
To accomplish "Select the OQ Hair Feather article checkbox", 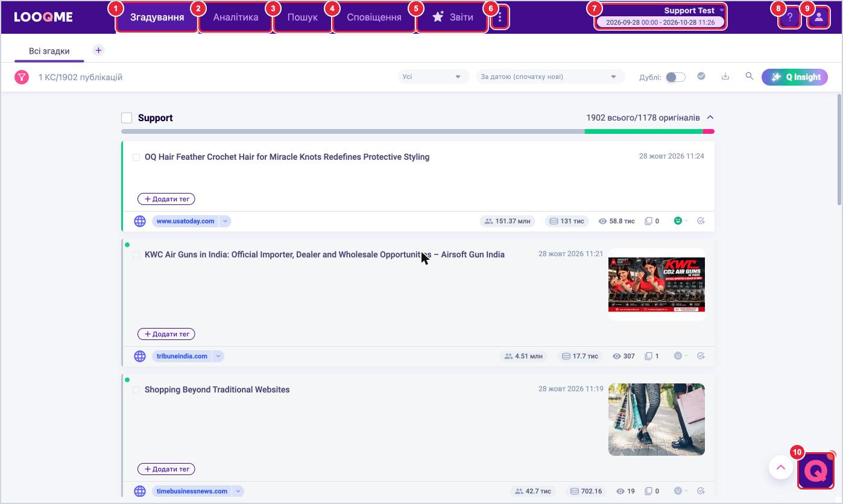I will tap(136, 157).
